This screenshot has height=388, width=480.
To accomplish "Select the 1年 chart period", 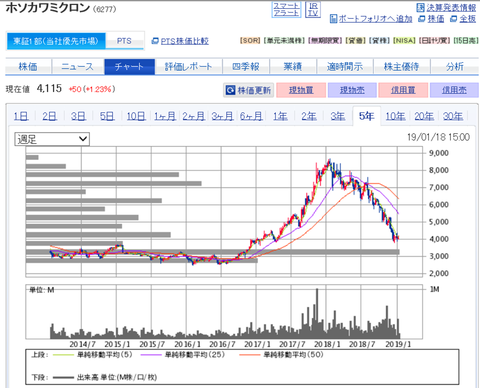I will click(x=280, y=116).
